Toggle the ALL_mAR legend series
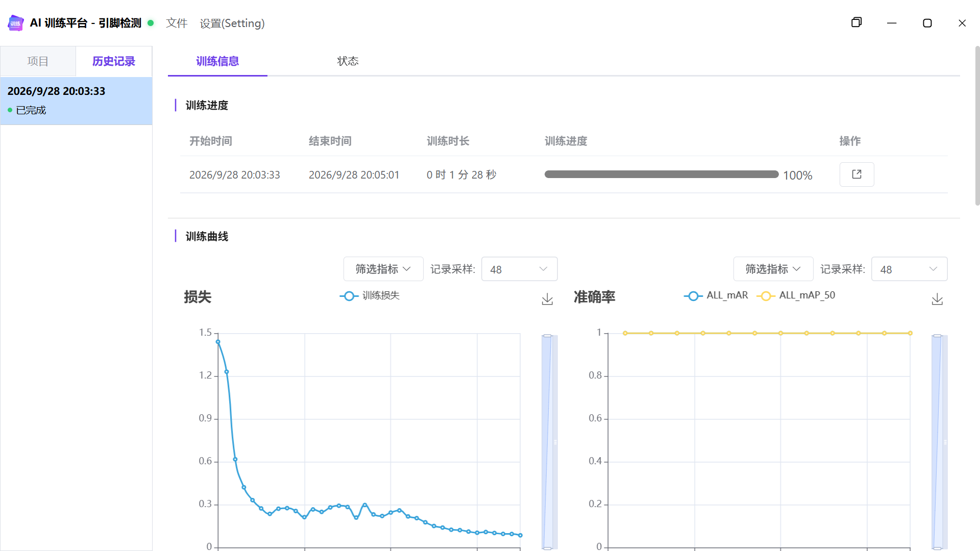Image resolution: width=980 pixels, height=551 pixels. click(716, 295)
